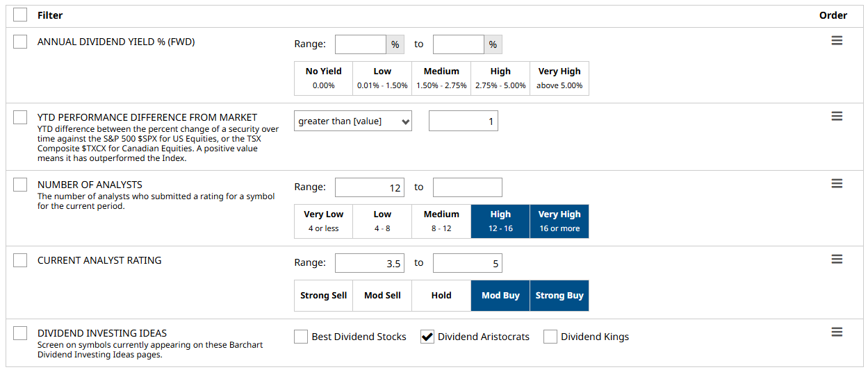Click reorder handle for Annual Dividend Yield filter
The width and height of the screenshot is (868, 372).
tap(837, 41)
